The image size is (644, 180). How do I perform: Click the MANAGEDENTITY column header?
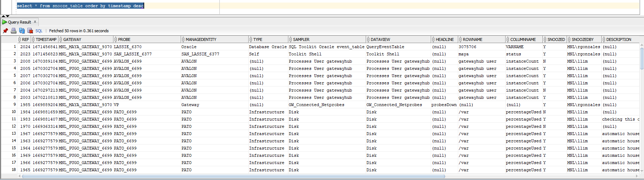pos(201,39)
